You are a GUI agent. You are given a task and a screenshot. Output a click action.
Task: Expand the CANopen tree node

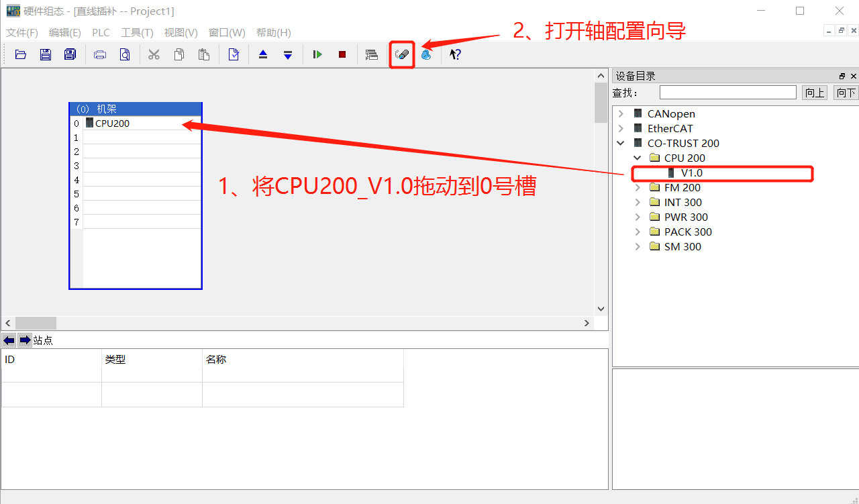click(x=621, y=114)
